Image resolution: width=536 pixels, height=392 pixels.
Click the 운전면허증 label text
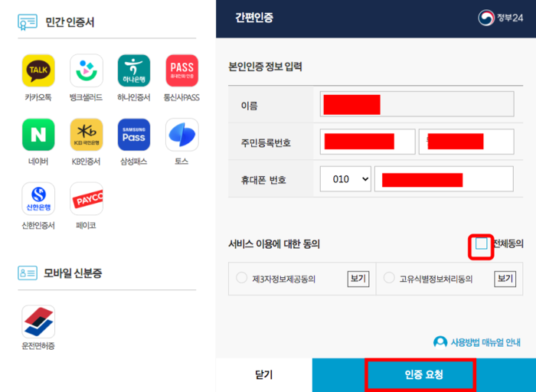(x=38, y=346)
